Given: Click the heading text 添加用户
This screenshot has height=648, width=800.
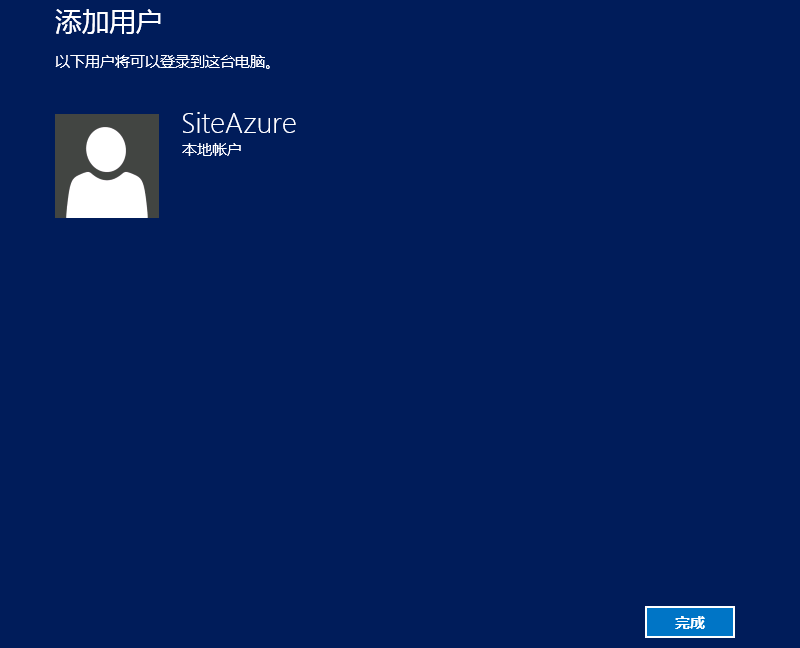Looking at the screenshot, I should [108, 20].
